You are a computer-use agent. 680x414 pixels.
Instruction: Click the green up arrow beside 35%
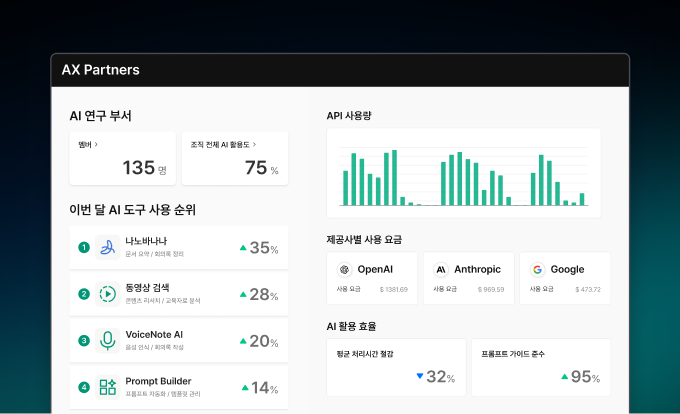click(243, 248)
